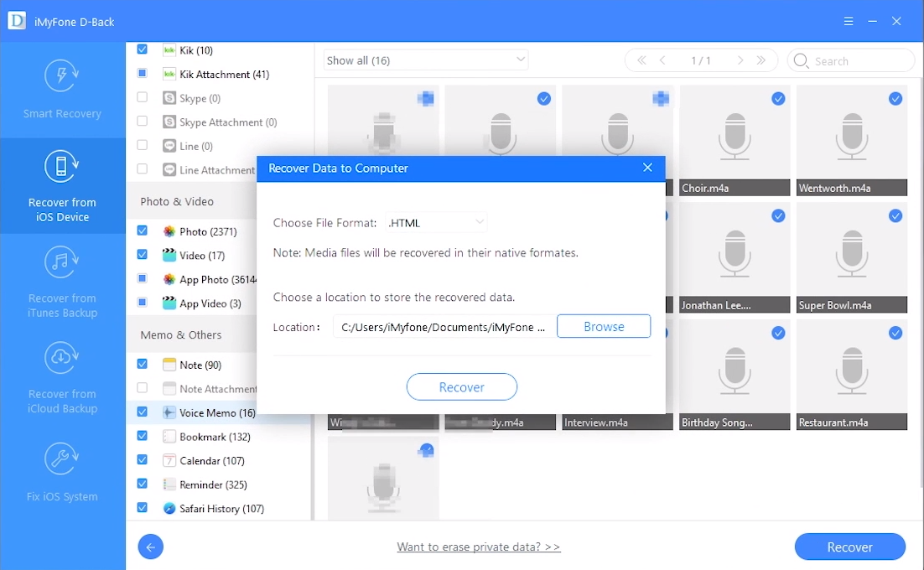This screenshot has width=924, height=570.
Task: Open Recover from iCloud Backup mode
Action: click(62, 377)
